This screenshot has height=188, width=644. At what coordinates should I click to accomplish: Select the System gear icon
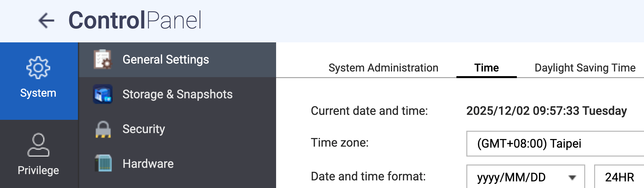[x=38, y=68]
